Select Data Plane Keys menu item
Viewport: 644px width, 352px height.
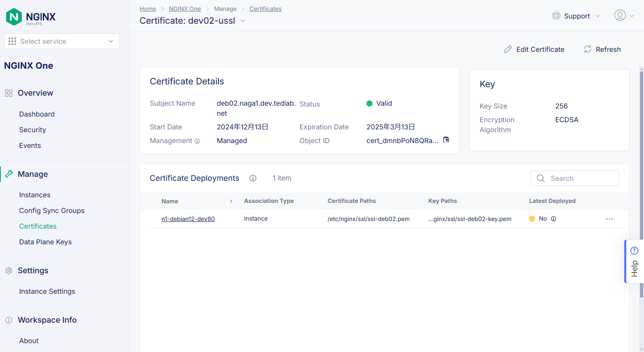tap(45, 242)
